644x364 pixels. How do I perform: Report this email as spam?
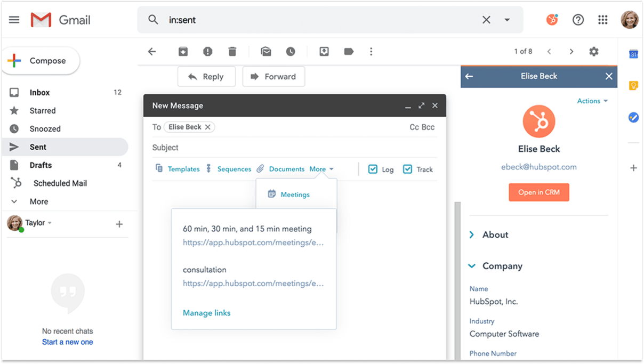click(207, 51)
